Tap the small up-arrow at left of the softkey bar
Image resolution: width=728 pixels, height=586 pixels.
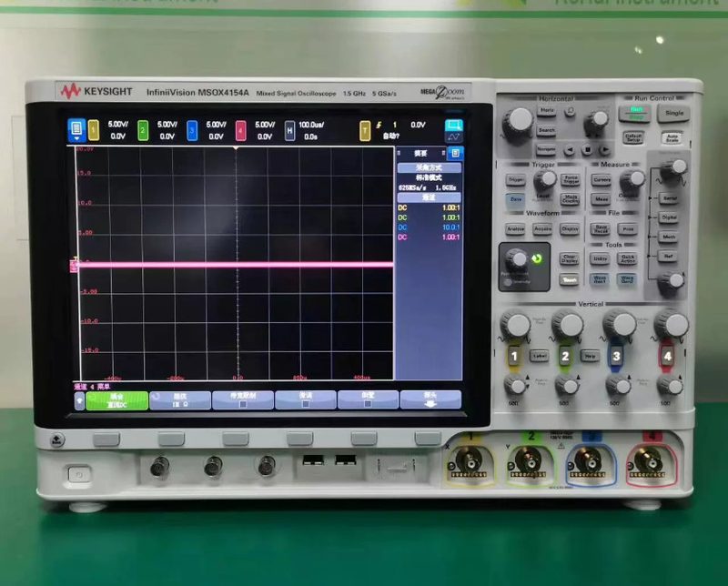(79, 400)
